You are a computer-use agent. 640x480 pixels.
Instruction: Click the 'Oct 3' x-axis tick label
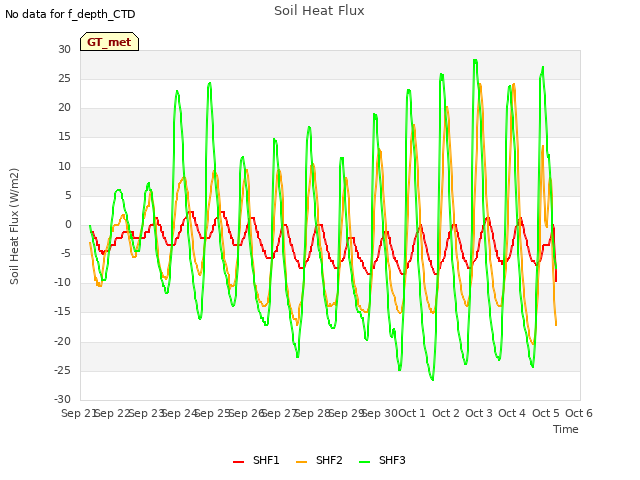(x=479, y=413)
